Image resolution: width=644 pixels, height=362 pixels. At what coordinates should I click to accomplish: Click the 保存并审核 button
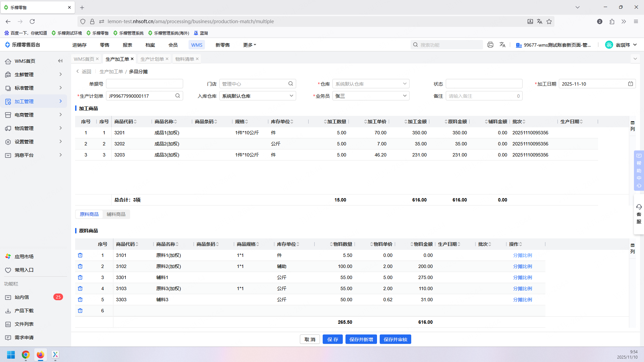395,339
